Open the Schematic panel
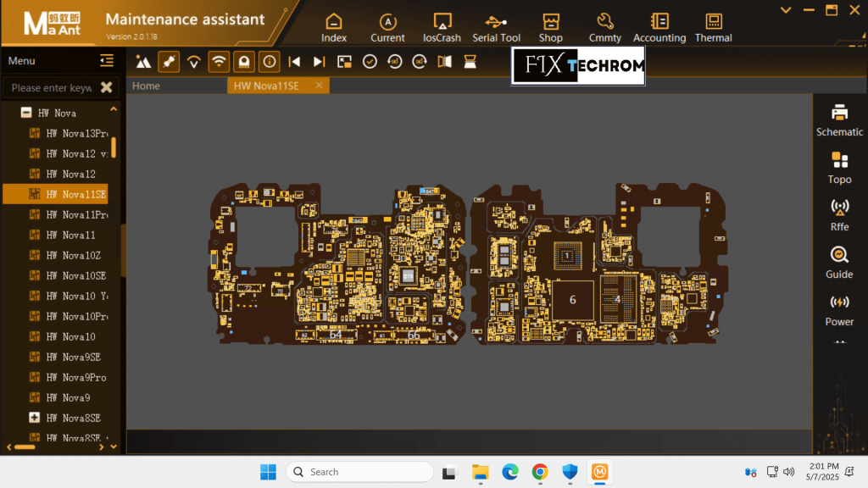Image resolution: width=868 pixels, height=488 pixels. point(839,120)
